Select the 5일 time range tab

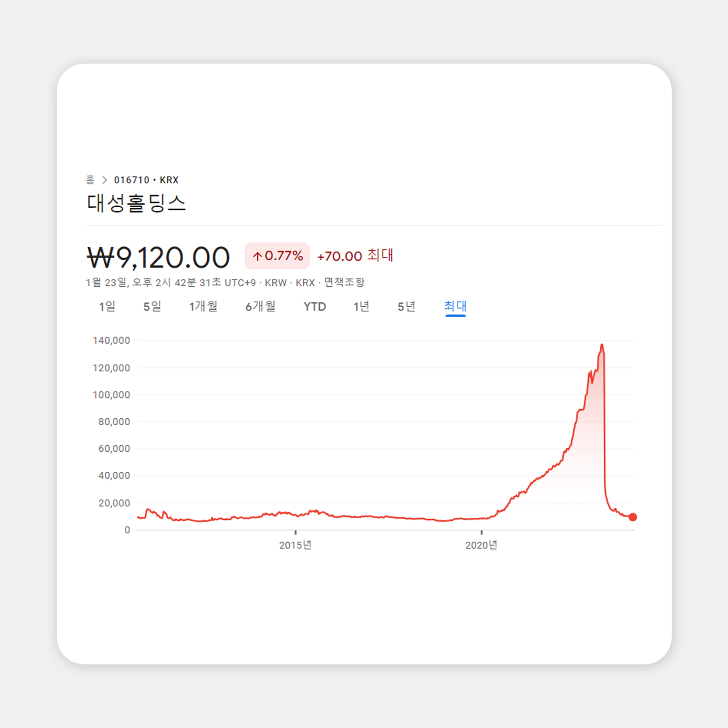click(x=152, y=306)
